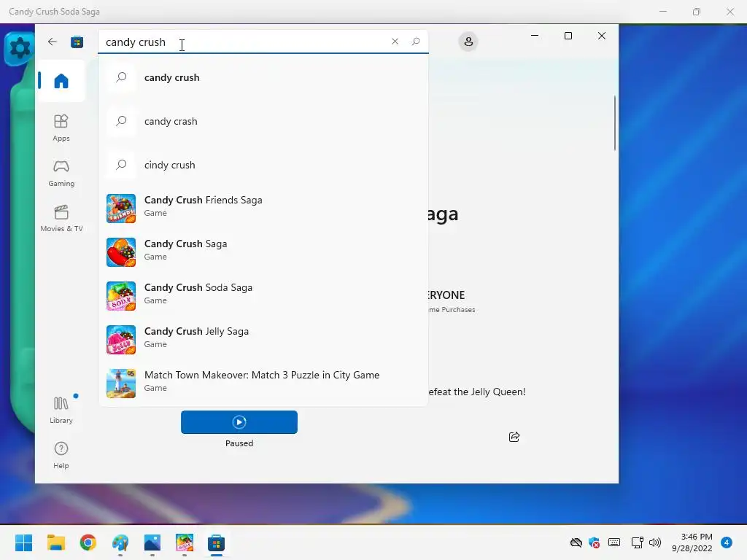Close the Microsoft Store window
Image resolution: width=747 pixels, height=560 pixels.
[602, 36]
